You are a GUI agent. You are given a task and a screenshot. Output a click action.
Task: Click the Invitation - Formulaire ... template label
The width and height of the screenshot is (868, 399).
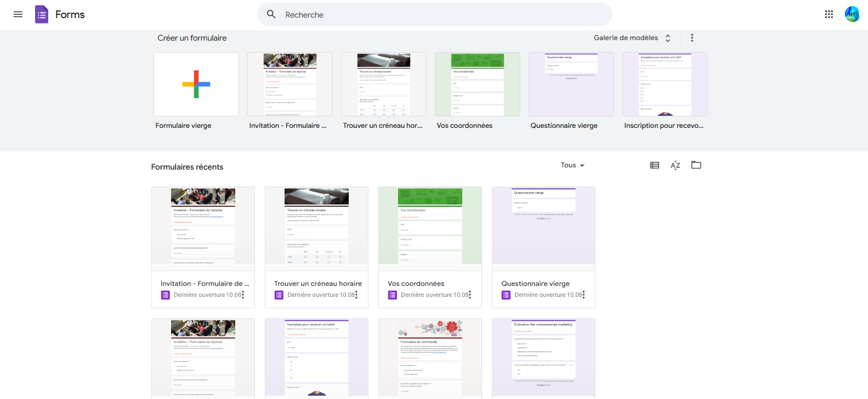pyautogui.click(x=287, y=126)
